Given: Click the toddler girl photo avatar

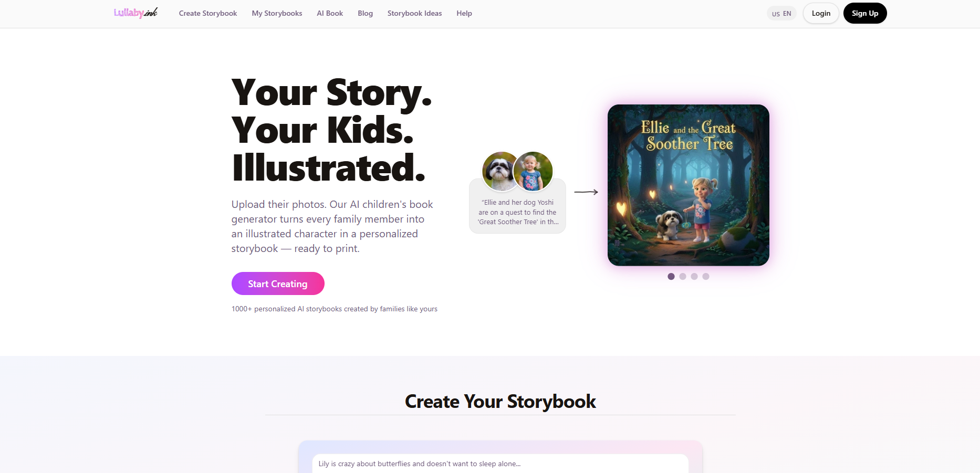Looking at the screenshot, I should 533,171.
